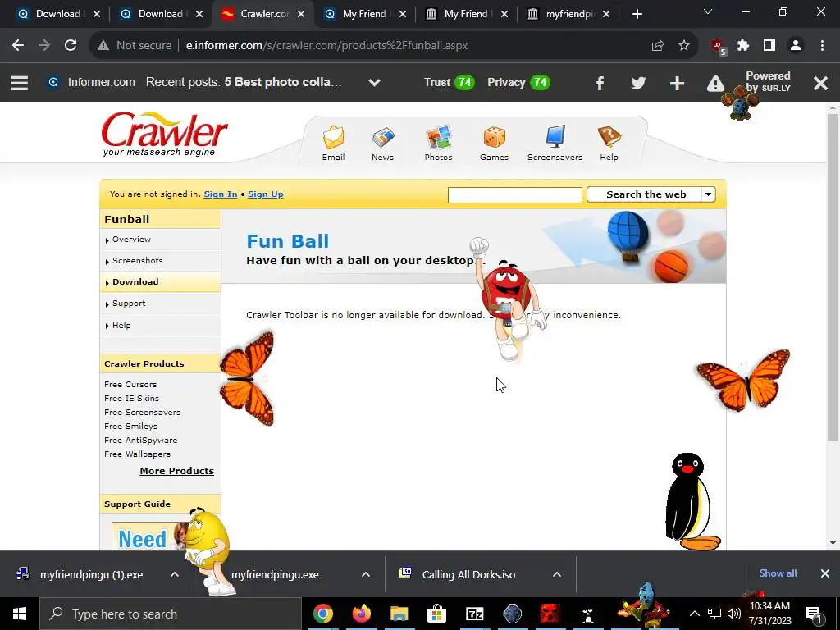Toggle the browser side panel icon

coord(769,46)
